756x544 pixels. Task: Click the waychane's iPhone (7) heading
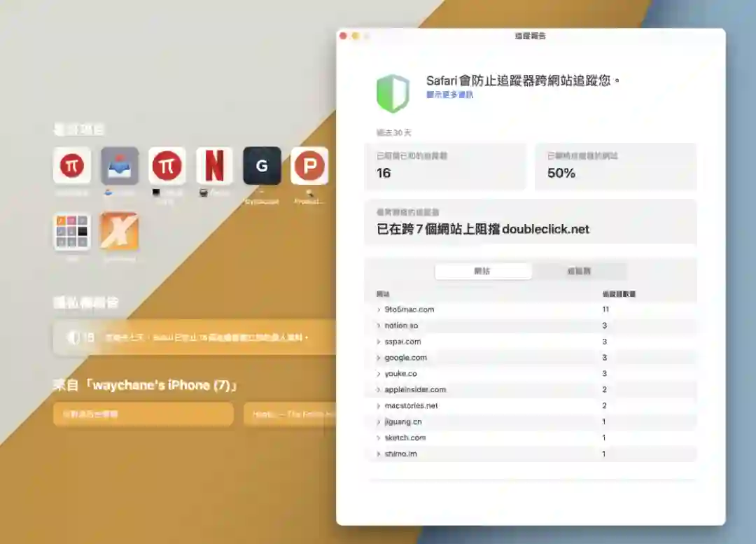coord(145,385)
